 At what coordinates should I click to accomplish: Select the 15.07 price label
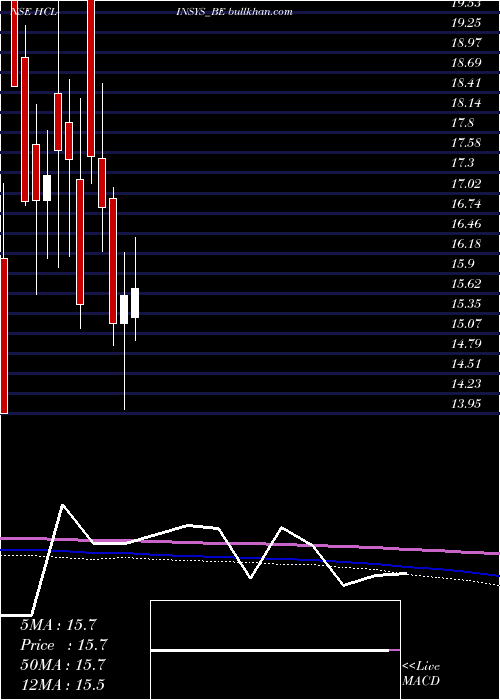point(466,324)
